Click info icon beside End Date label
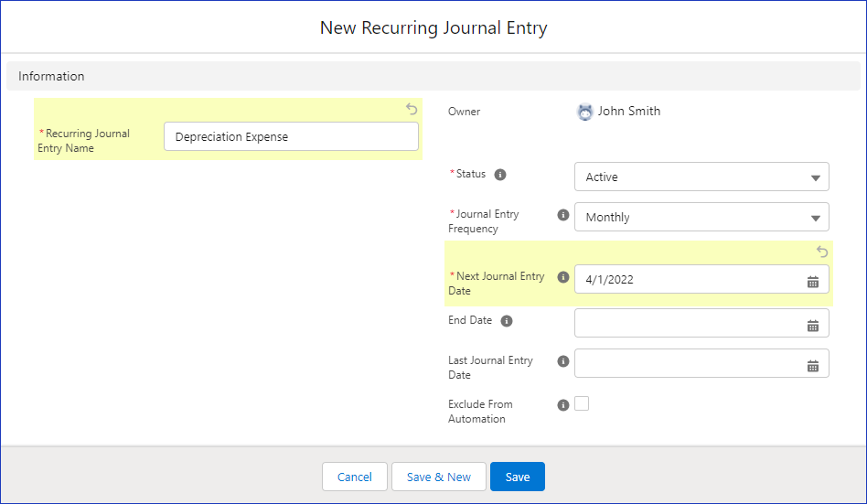Viewport: 867px width, 504px height. pos(507,321)
